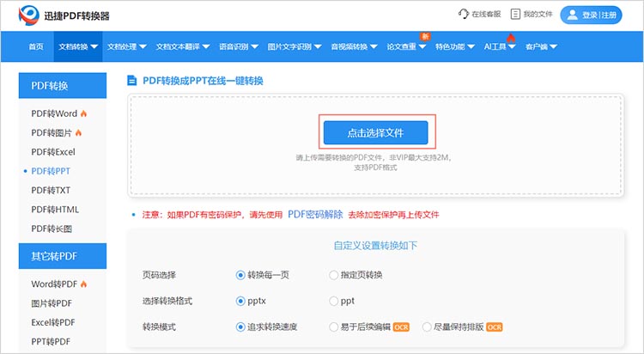
Task: Open PDF转Word in the sidebar
Action: click(x=54, y=113)
